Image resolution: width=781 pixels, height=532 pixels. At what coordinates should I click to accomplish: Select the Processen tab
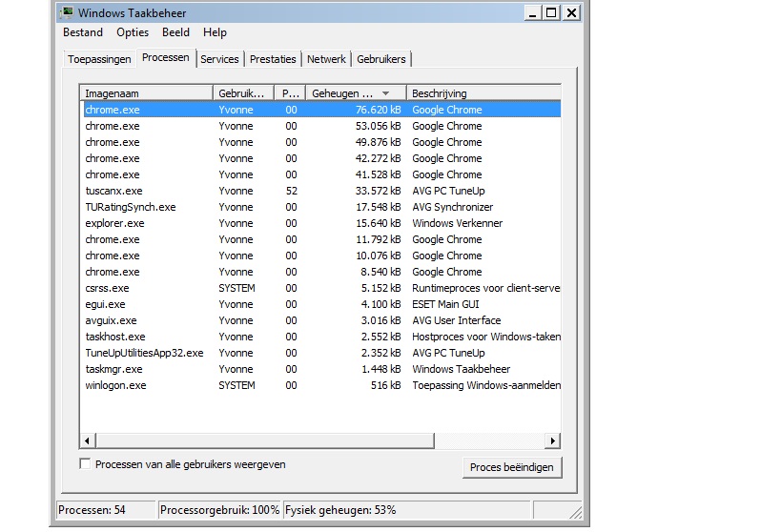pos(165,57)
